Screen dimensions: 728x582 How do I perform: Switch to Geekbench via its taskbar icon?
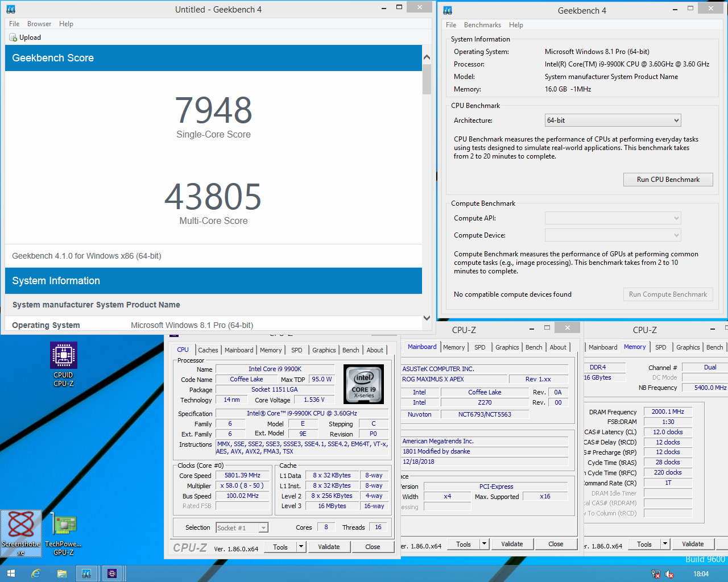click(86, 573)
